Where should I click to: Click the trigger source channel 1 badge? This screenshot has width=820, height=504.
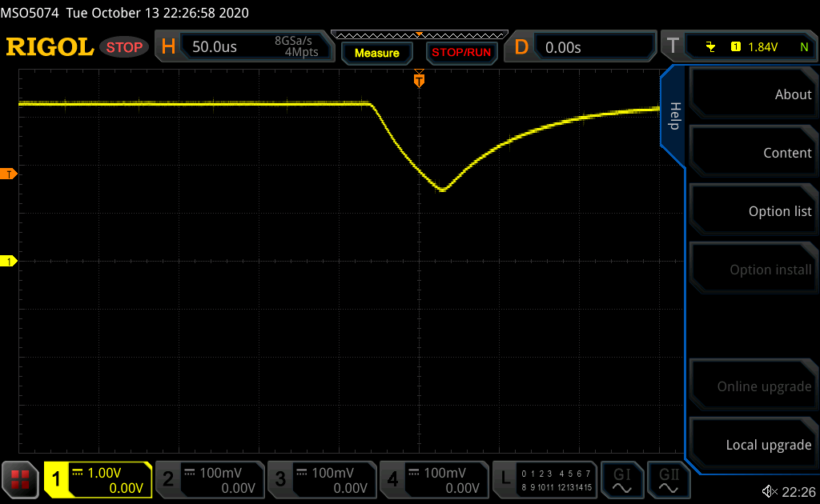click(x=735, y=47)
